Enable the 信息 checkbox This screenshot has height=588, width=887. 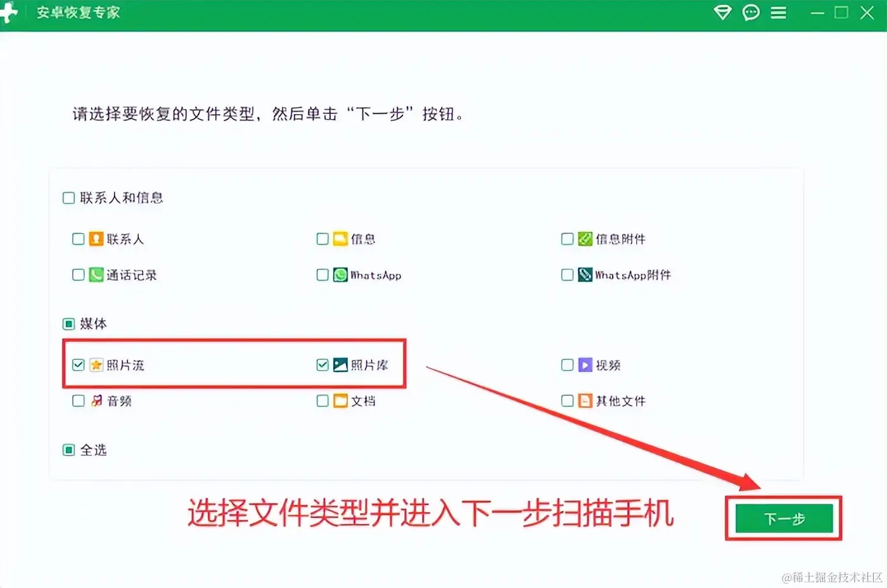pyautogui.click(x=322, y=239)
